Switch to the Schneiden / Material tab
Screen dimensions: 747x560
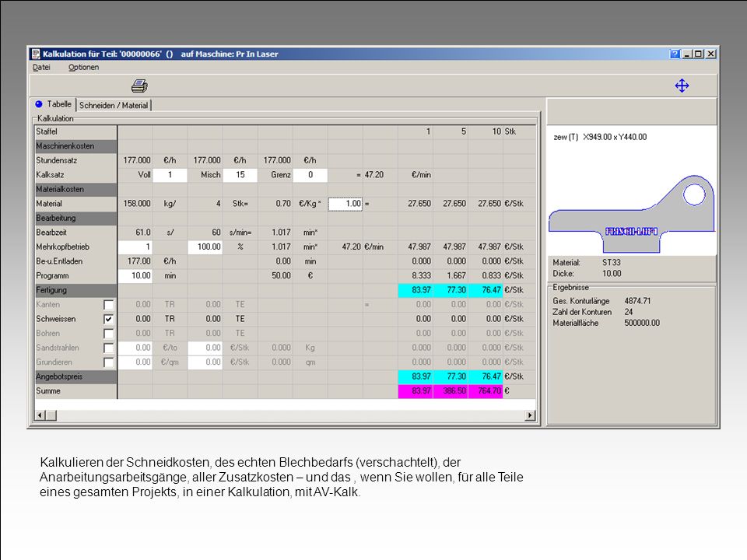pos(114,105)
